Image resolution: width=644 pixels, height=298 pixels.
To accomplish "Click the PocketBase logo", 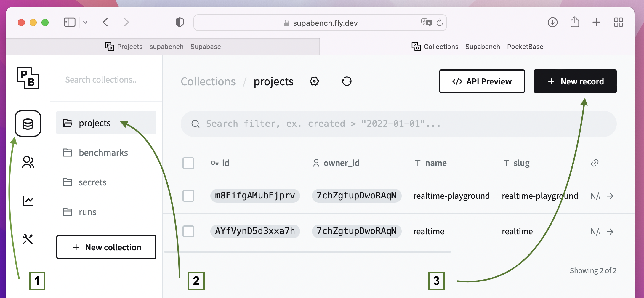I will [28, 78].
